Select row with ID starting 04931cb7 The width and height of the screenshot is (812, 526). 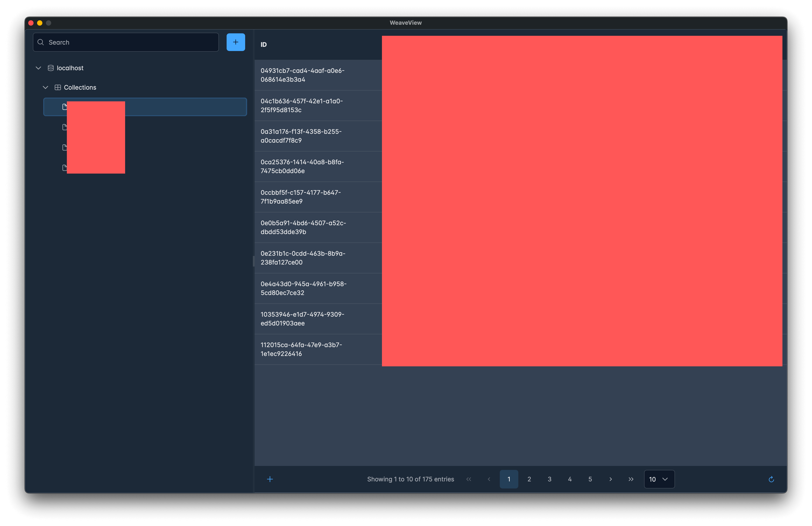click(302, 75)
